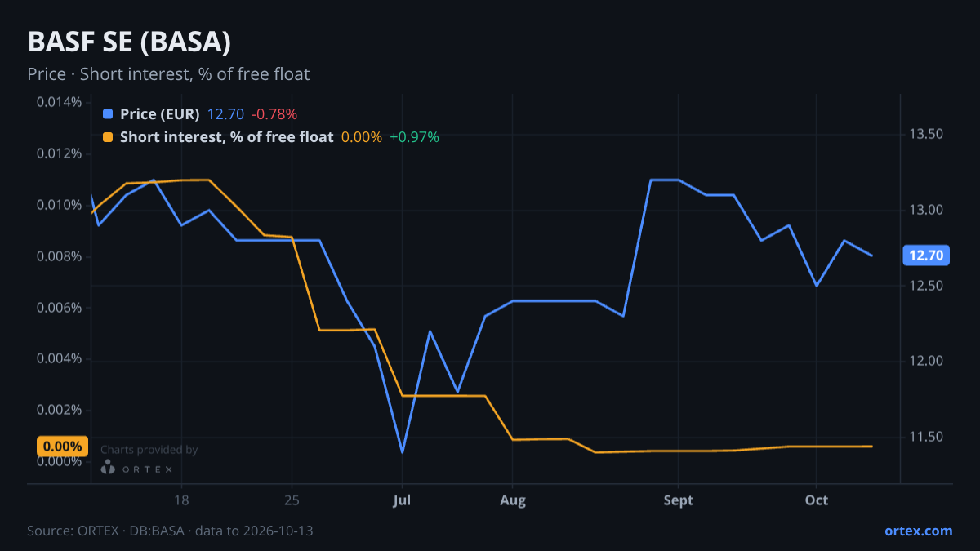Viewport: 980px width, 551px height.
Task: Click the orange 0.00% axis tag
Action: coord(62,447)
